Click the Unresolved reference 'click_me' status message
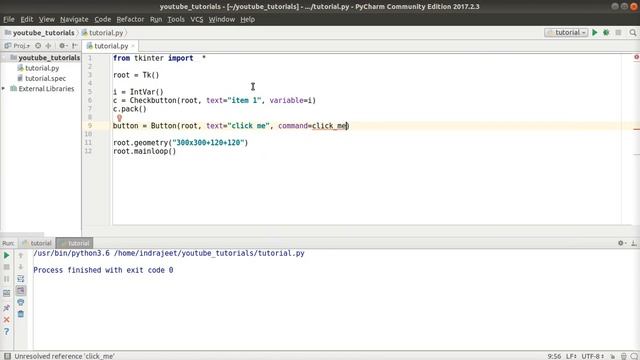The image size is (640, 360). 64,356
